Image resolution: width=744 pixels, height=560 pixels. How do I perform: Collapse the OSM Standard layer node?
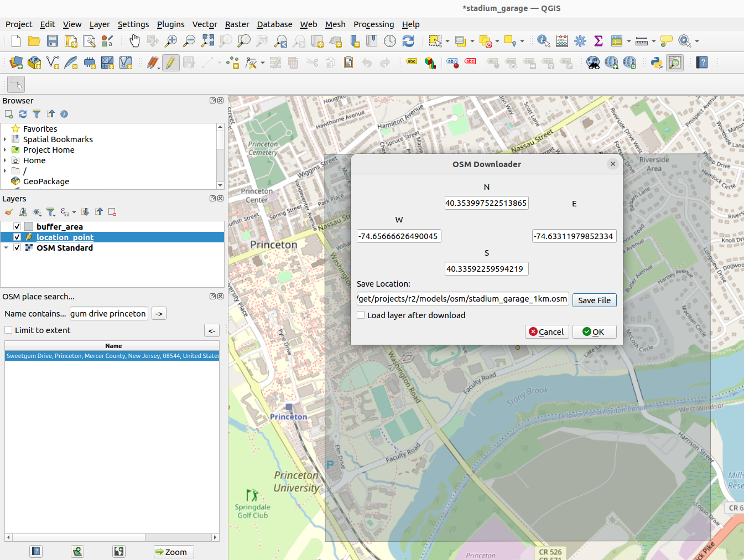click(x=6, y=248)
